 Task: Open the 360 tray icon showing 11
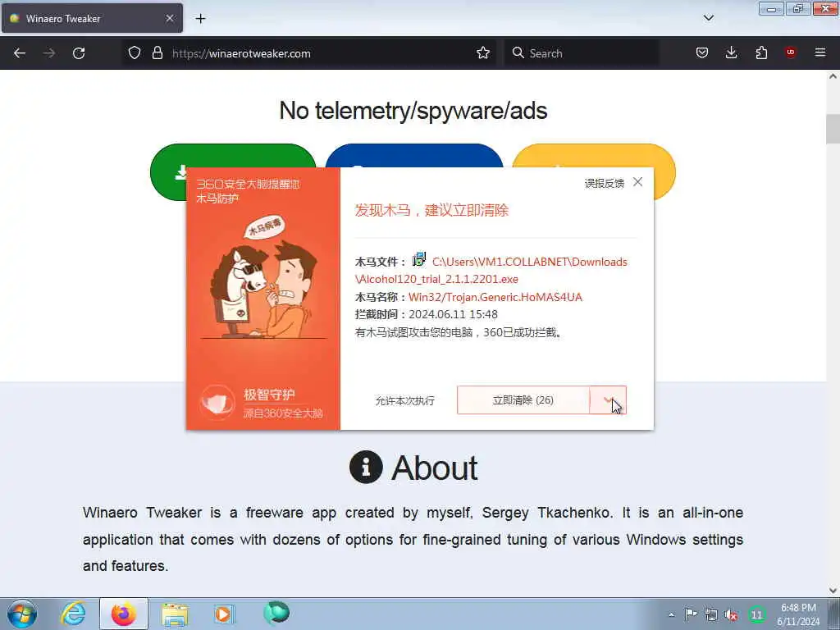click(756, 614)
